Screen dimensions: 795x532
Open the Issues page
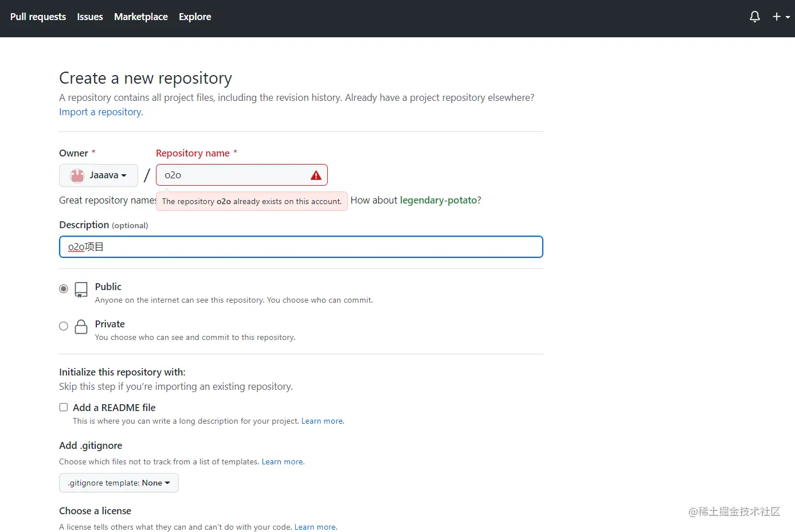90,17
